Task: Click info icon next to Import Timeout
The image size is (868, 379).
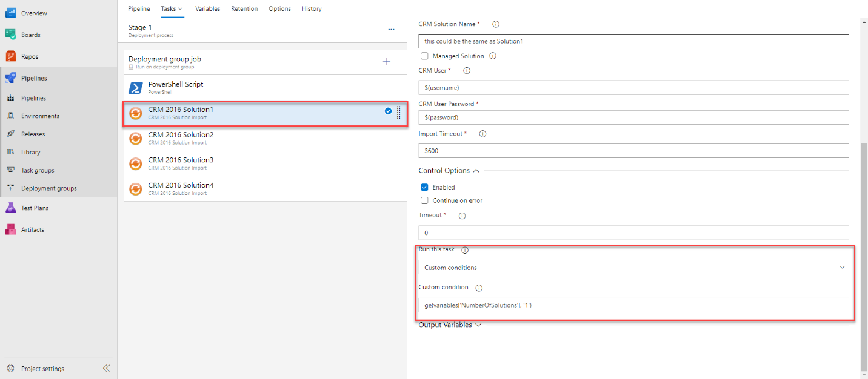Action: (482, 134)
